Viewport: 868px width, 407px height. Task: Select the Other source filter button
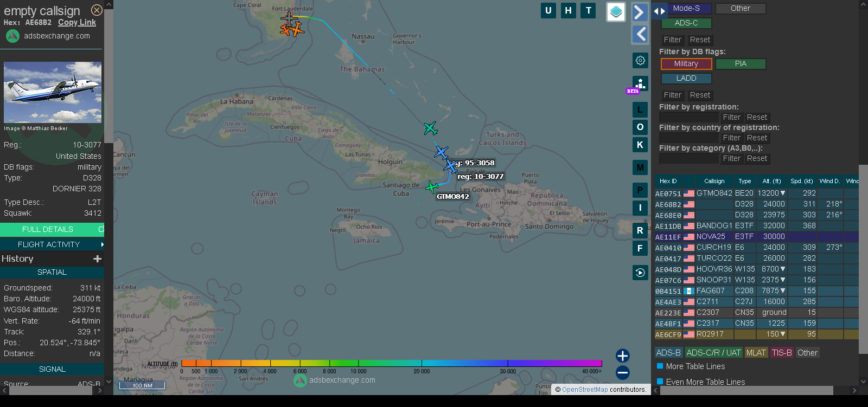point(741,9)
